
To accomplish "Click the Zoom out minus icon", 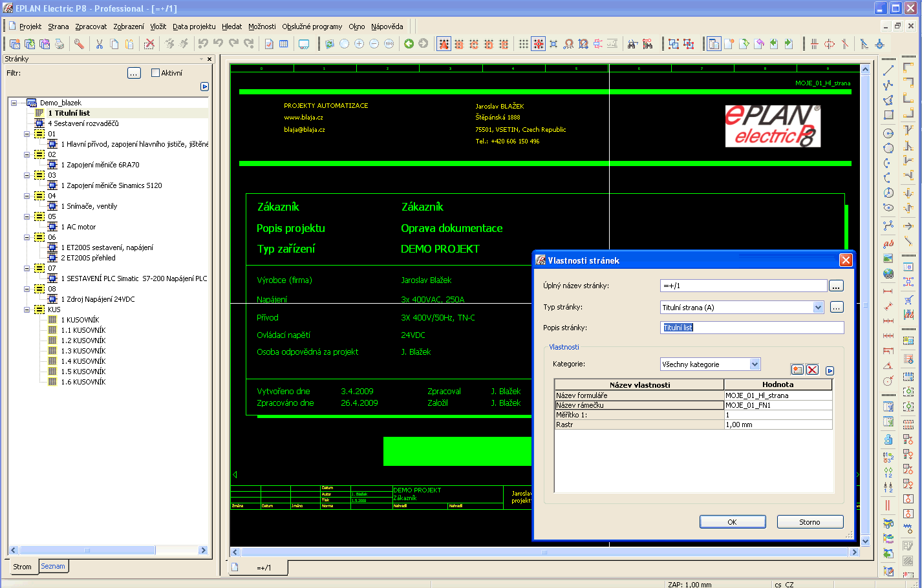I will coord(374,44).
